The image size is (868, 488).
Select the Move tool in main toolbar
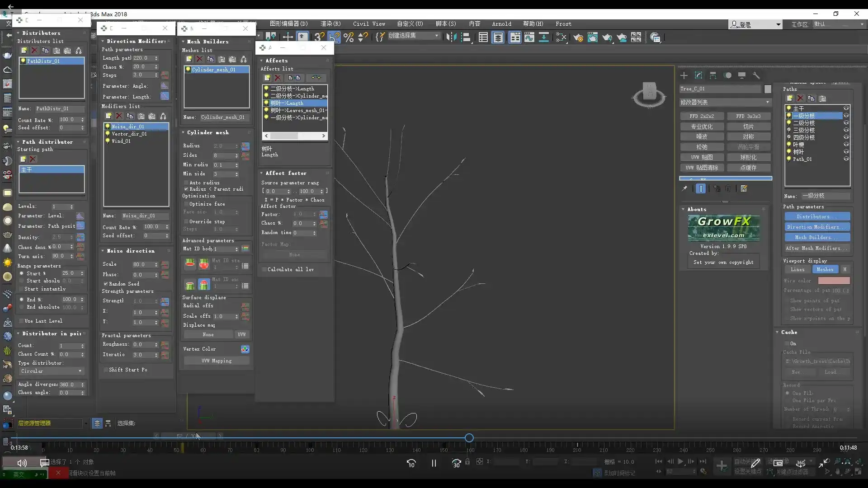pos(288,36)
